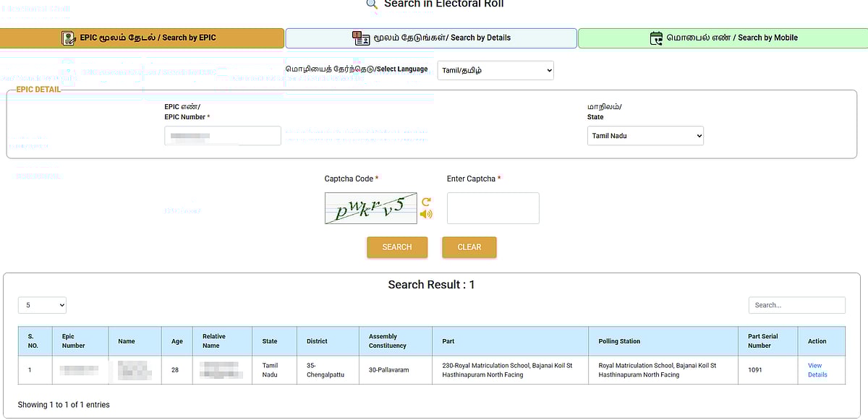The width and height of the screenshot is (868, 420).
Task: Click the Assembly Constituency column header
Action: 383,341
